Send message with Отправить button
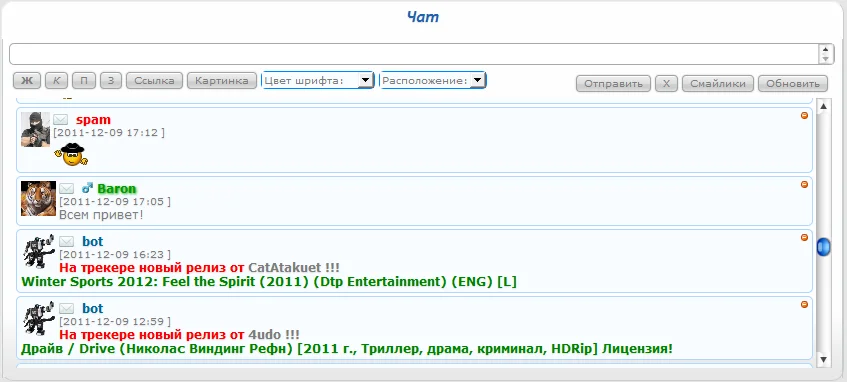 click(613, 84)
